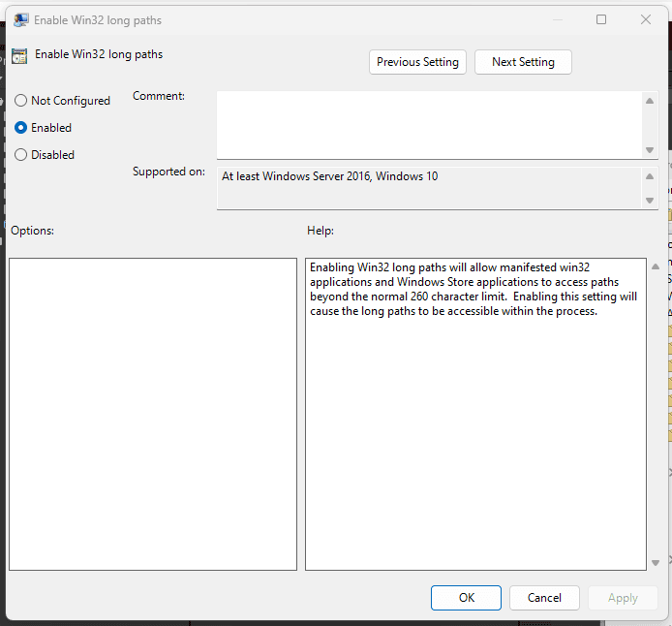The height and width of the screenshot is (626, 672).
Task: Click the Help pane down scroll arrow
Action: point(656,563)
